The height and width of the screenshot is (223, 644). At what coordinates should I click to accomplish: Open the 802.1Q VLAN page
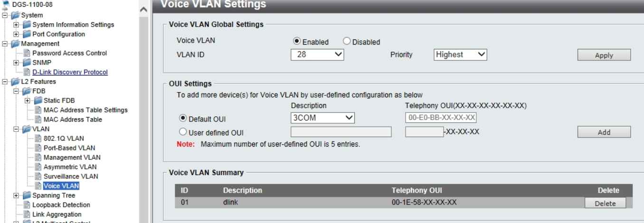point(64,139)
